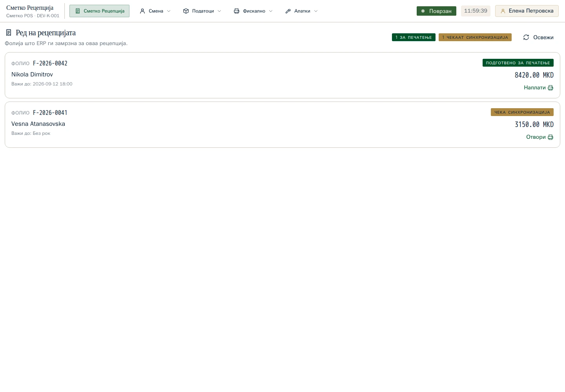
Task: Open the Фискално menu
Action: pos(253,11)
